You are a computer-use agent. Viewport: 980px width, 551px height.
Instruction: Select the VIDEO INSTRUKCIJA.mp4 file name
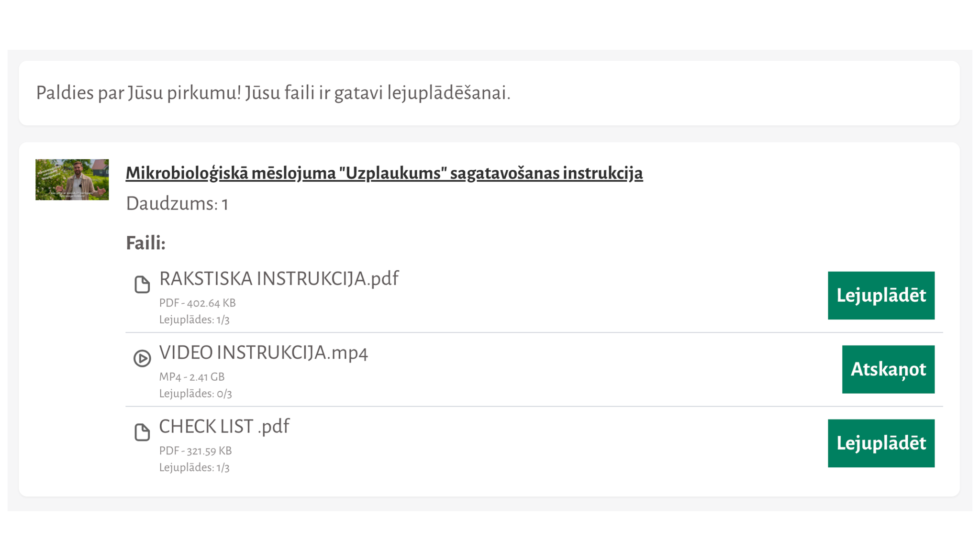pyautogui.click(x=264, y=353)
